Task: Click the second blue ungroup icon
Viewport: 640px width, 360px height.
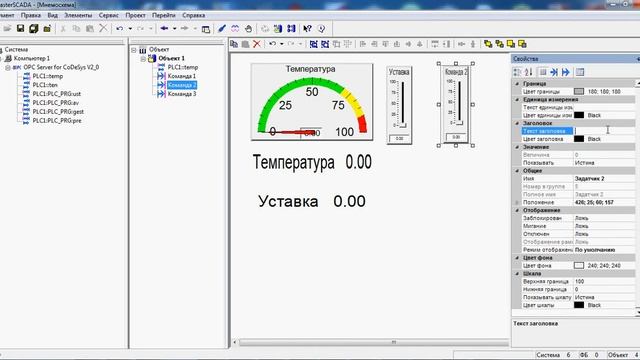Action: click(325, 44)
